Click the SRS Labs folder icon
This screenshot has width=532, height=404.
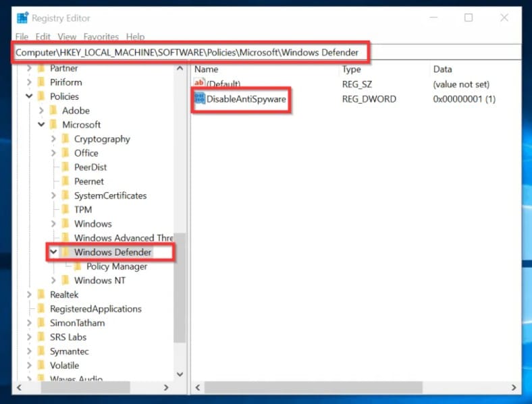41,337
